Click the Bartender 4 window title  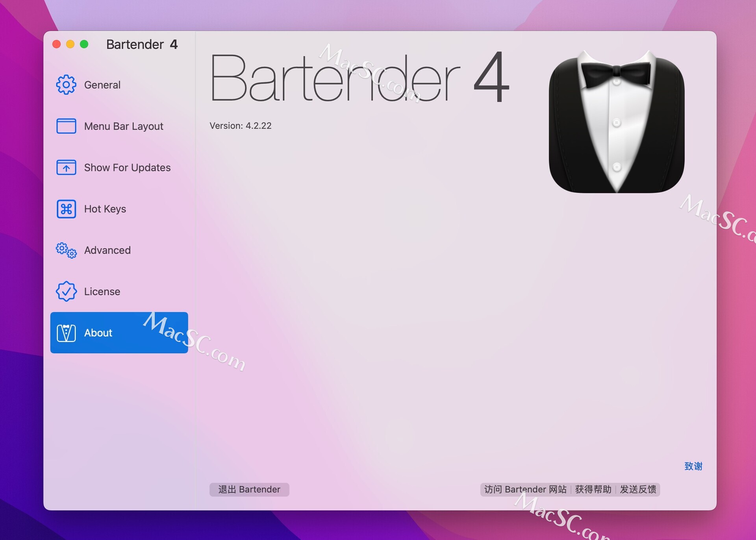click(142, 44)
